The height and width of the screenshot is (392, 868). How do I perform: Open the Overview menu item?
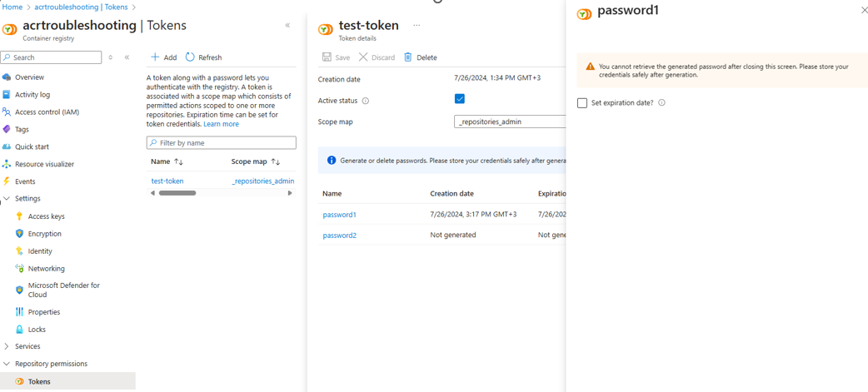[x=29, y=77]
